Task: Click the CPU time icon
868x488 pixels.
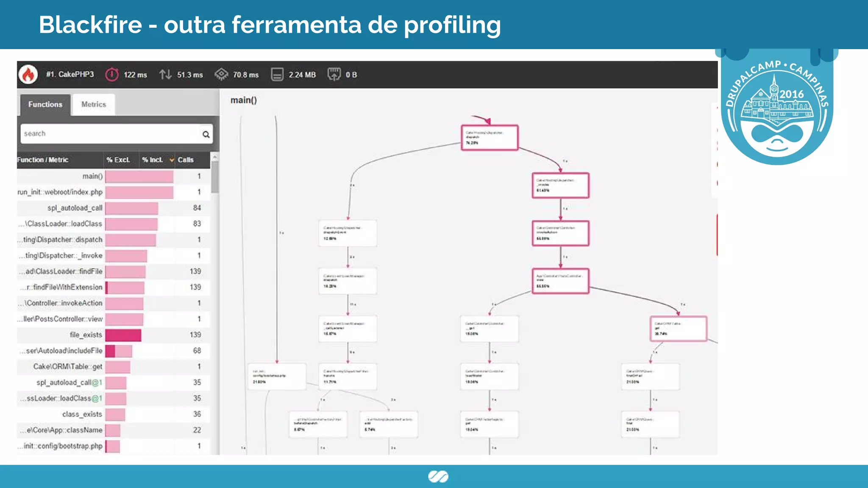Action: [221, 75]
